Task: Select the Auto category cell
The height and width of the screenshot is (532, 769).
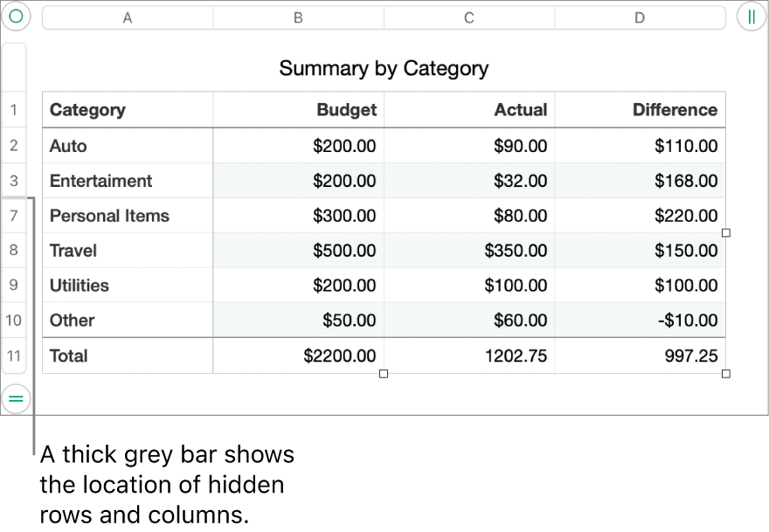Action: tap(128, 146)
